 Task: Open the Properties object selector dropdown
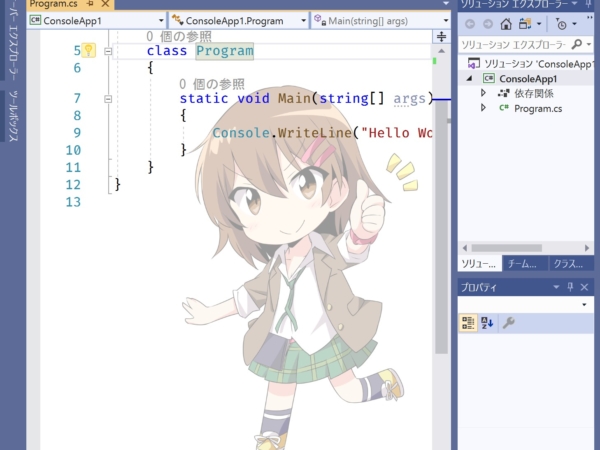pos(584,305)
